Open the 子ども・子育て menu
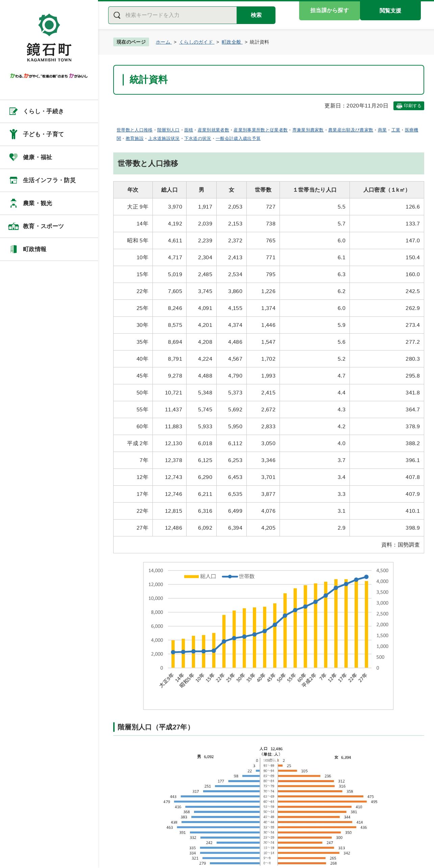Image resolution: width=434 pixels, height=868 pixels. (x=49, y=134)
